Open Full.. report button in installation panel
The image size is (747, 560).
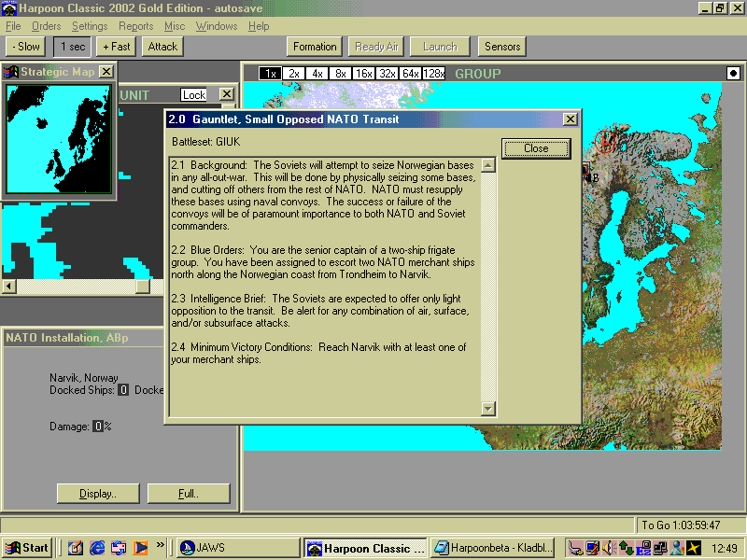(x=189, y=494)
